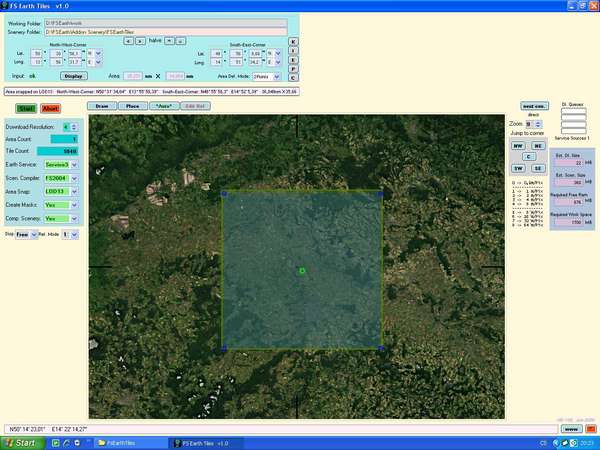
Task: Click the green center marker on map
Action: [302, 271]
